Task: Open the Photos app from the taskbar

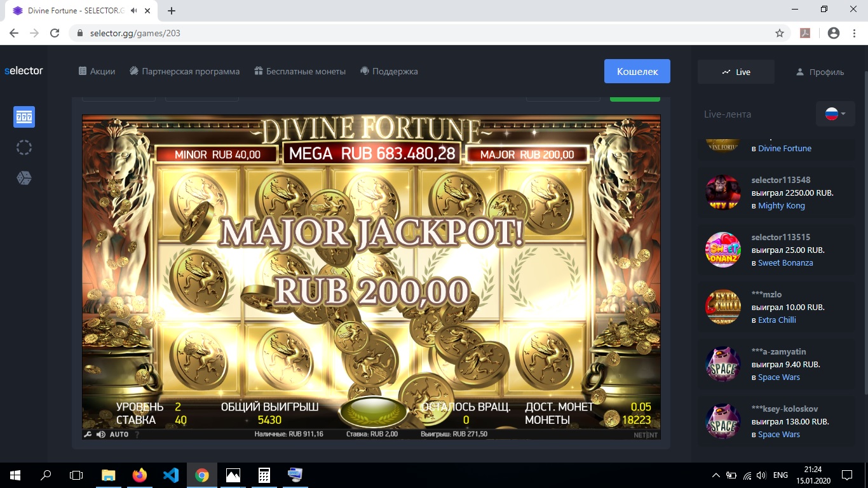Action: click(233, 475)
